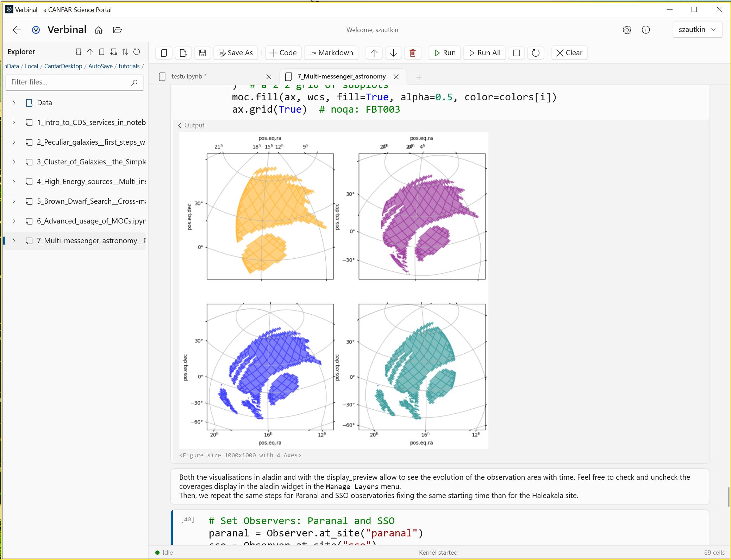The width and height of the screenshot is (731, 560).
Task: Collapse the Output section
Action: pyautogui.click(x=191, y=125)
